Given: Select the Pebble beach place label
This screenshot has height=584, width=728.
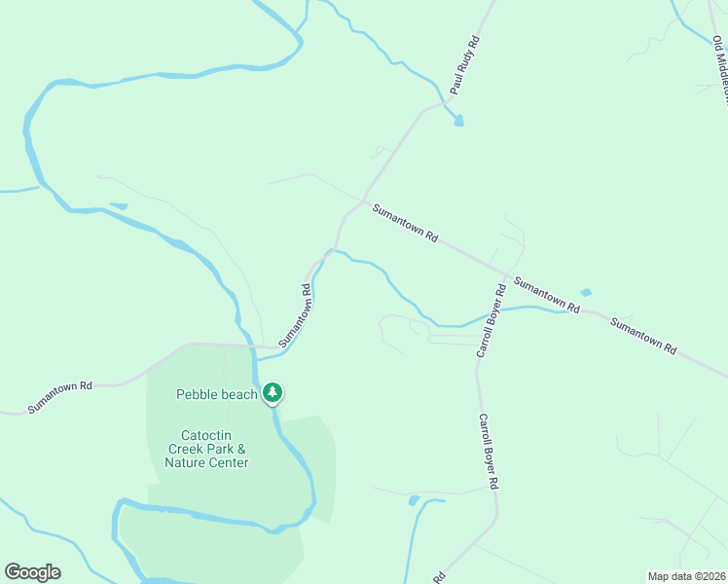Looking at the screenshot, I should pyautogui.click(x=217, y=394).
